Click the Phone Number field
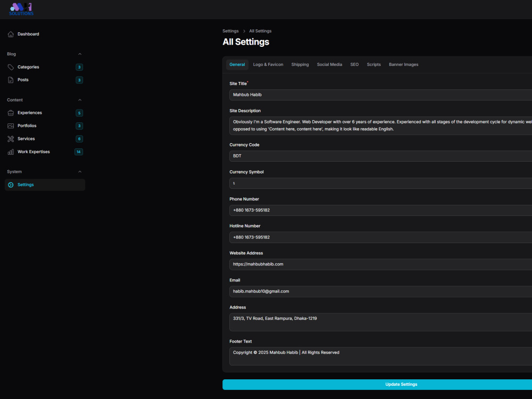532x399 pixels. (x=381, y=210)
